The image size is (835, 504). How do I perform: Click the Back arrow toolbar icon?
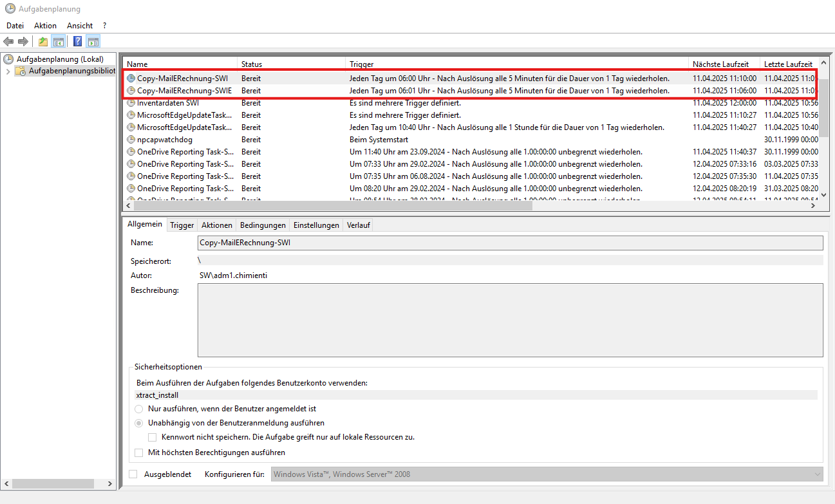point(8,42)
